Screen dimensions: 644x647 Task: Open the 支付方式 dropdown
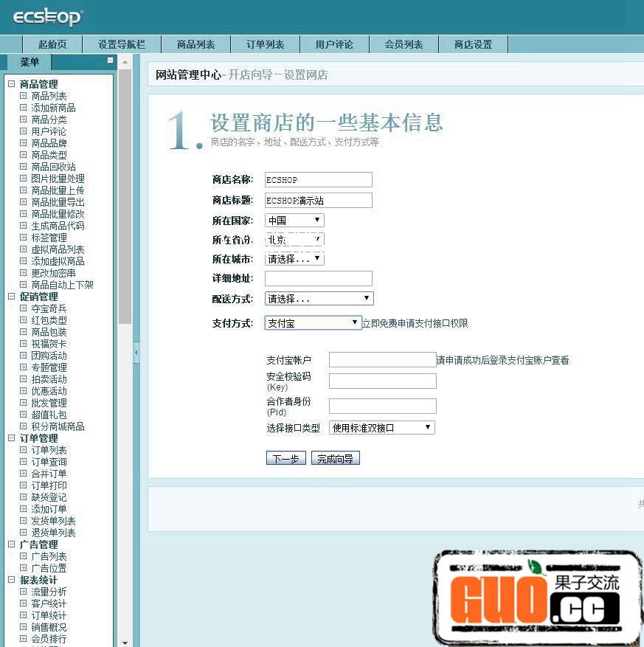(313, 323)
